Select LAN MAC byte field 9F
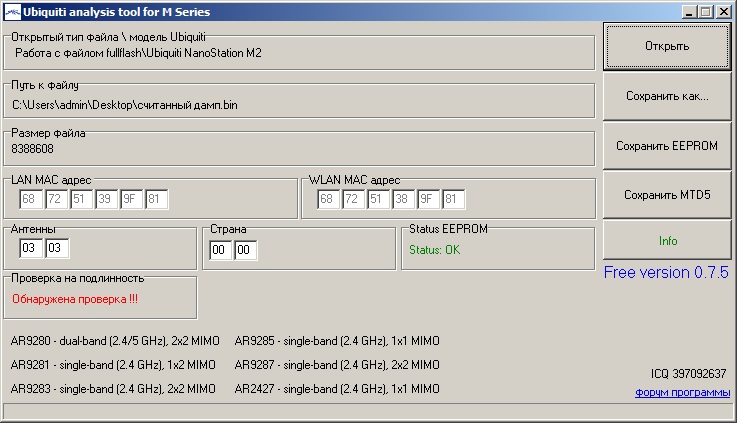Viewport: 737px width, 423px height. [x=131, y=199]
